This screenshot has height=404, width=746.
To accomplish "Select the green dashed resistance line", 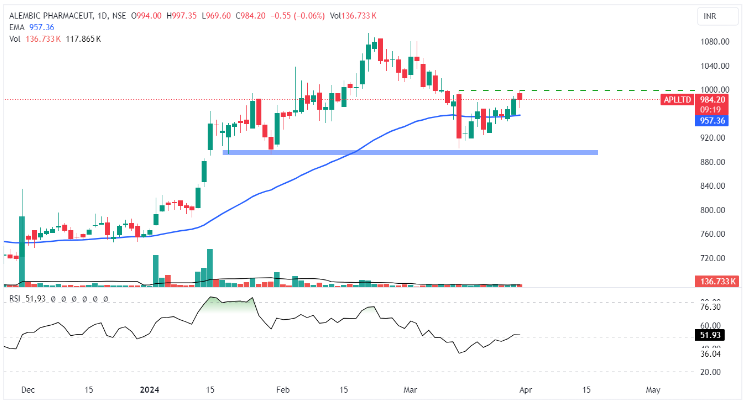I will [x=560, y=91].
